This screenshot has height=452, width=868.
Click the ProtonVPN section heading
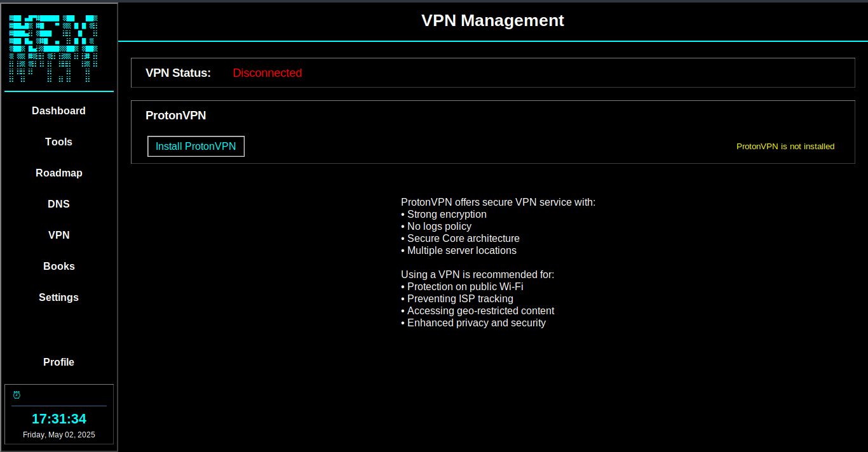coord(176,116)
